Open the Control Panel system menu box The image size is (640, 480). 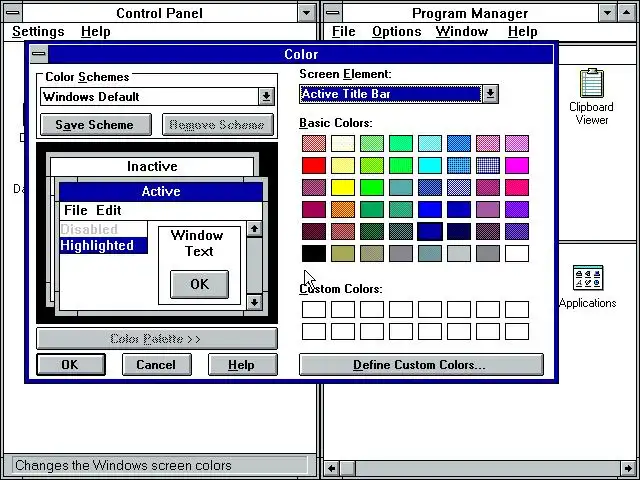[13, 13]
